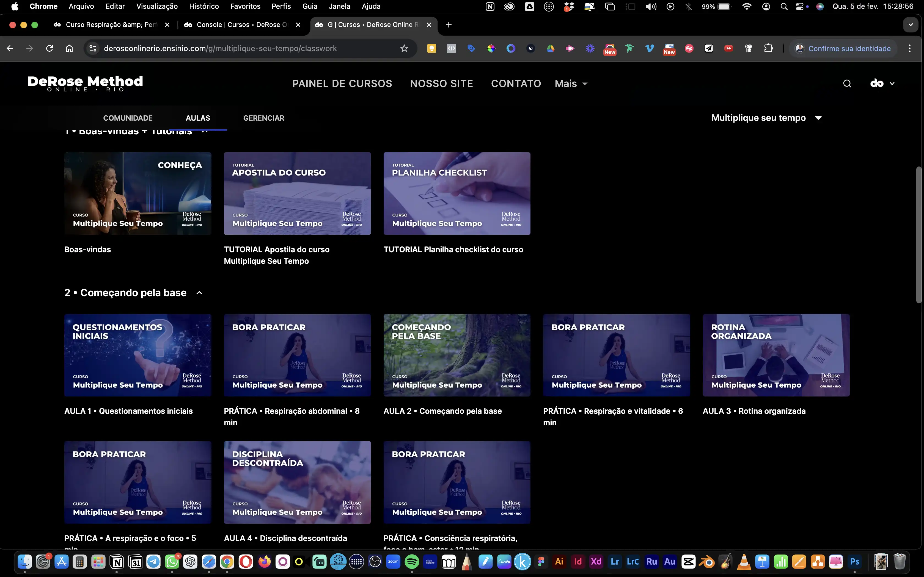Open Spotify from the dock

click(x=412, y=562)
